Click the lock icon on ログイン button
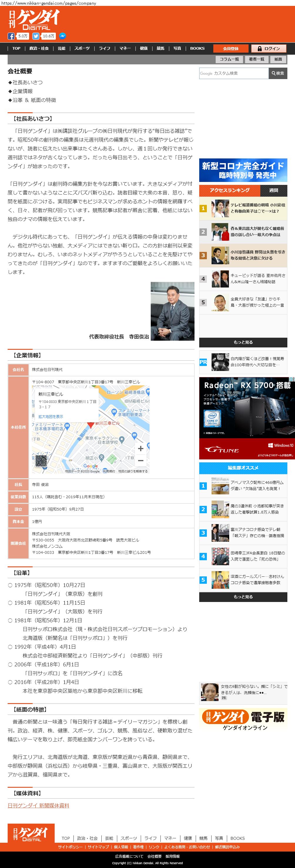Viewport: 295px width, 868px height. coord(260,48)
